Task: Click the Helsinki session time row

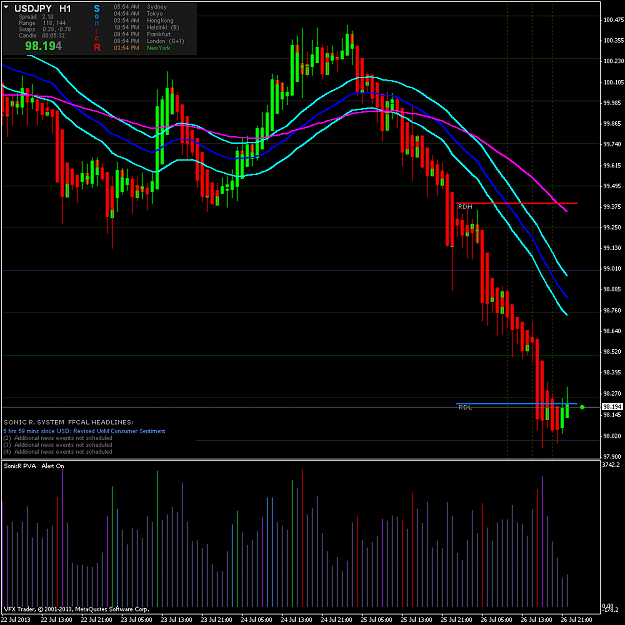Action: click(x=146, y=28)
